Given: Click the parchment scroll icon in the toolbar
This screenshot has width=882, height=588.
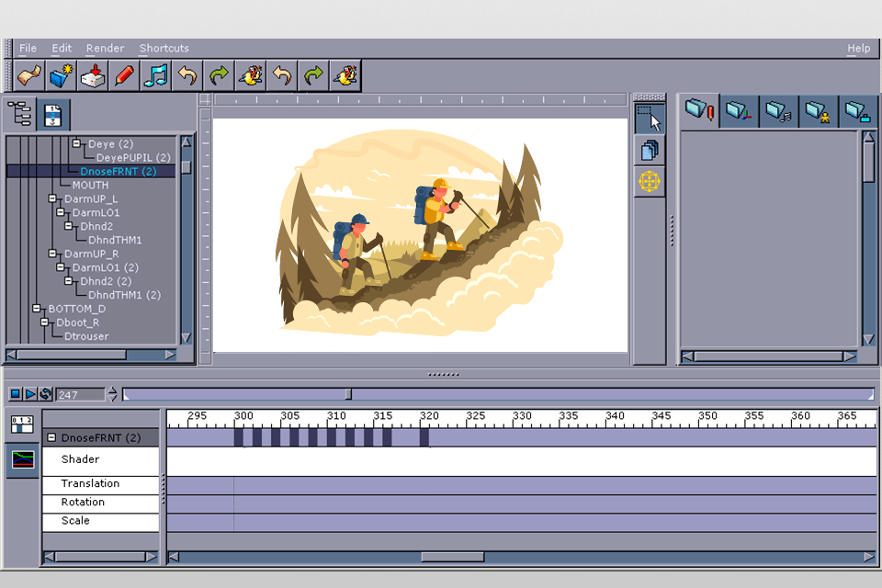Looking at the screenshot, I should 29,75.
